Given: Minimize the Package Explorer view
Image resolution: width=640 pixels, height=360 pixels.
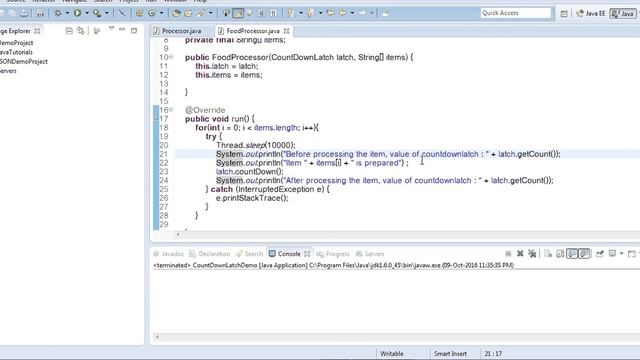Looking at the screenshot, I should [x=122, y=29].
